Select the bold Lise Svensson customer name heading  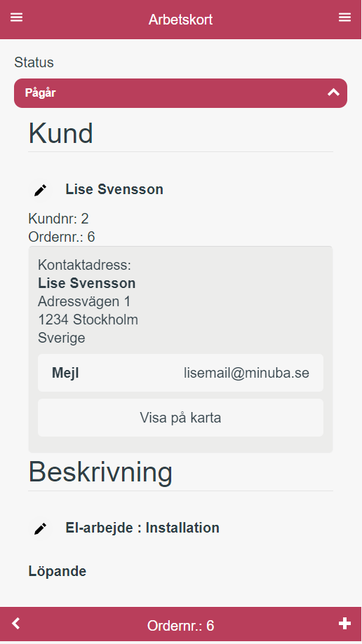114,189
